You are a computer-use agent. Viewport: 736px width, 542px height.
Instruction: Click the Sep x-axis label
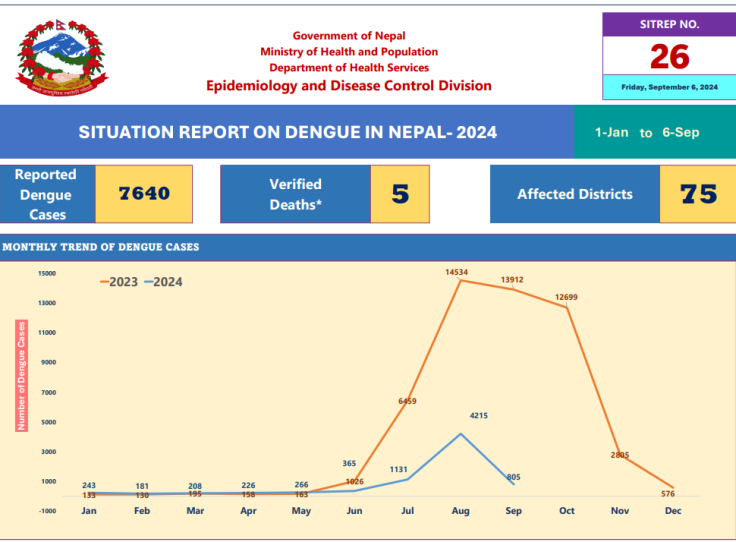pyautogui.click(x=514, y=511)
